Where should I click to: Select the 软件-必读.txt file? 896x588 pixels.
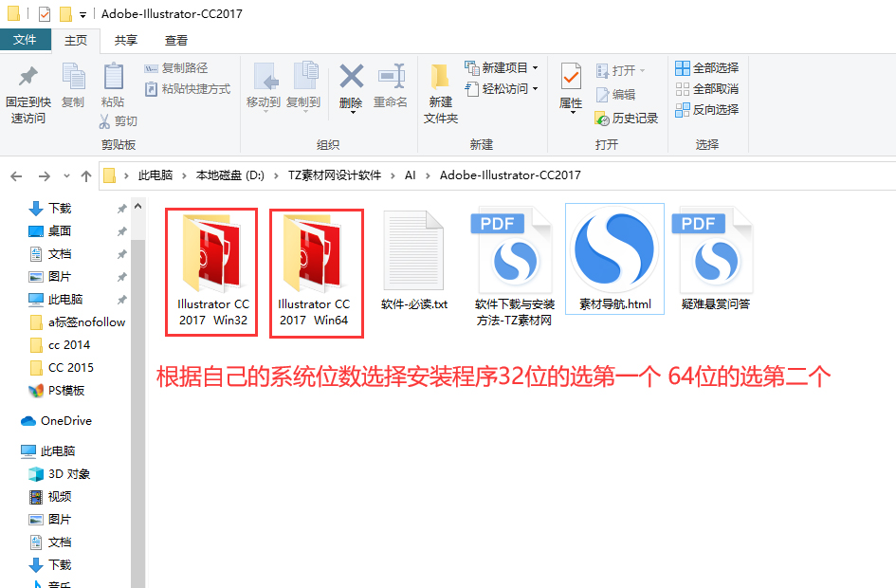(414, 261)
